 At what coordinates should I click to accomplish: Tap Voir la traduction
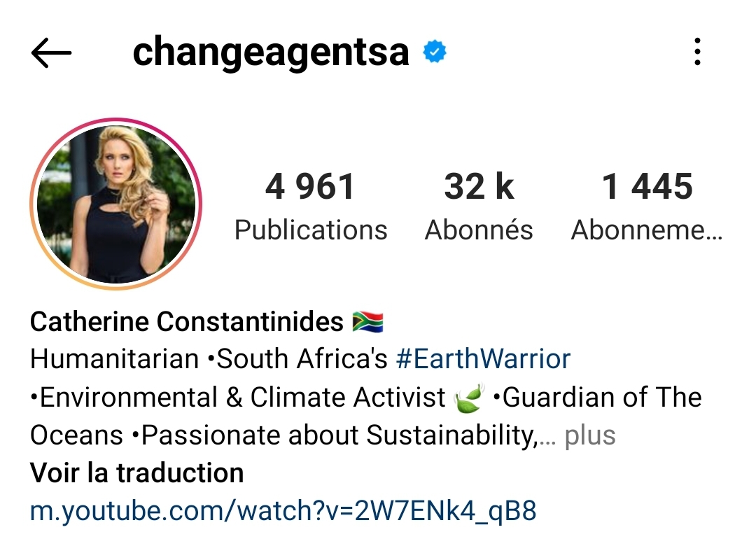click(x=137, y=473)
